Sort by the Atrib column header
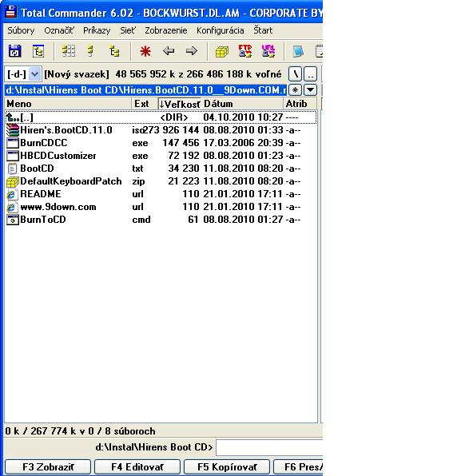 coord(300,104)
